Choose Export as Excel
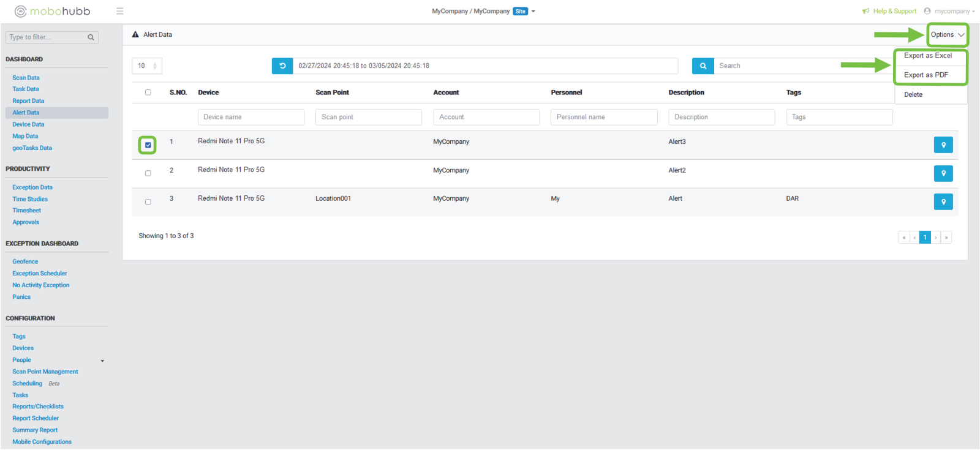Viewport: 980px width, 450px height. (x=928, y=56)
